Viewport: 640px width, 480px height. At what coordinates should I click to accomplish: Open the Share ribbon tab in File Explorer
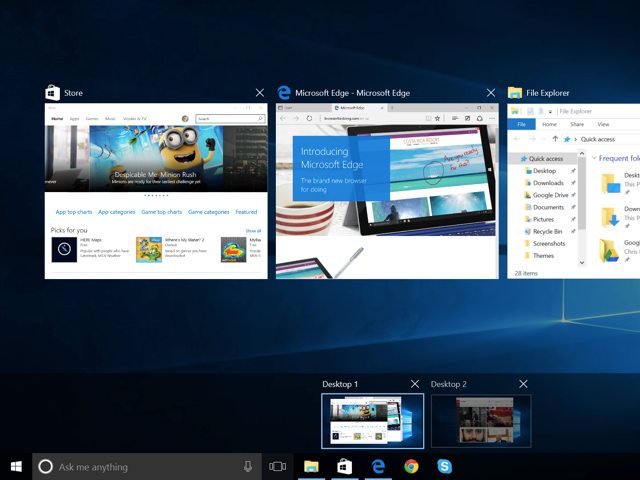click(x=577, y=124)
